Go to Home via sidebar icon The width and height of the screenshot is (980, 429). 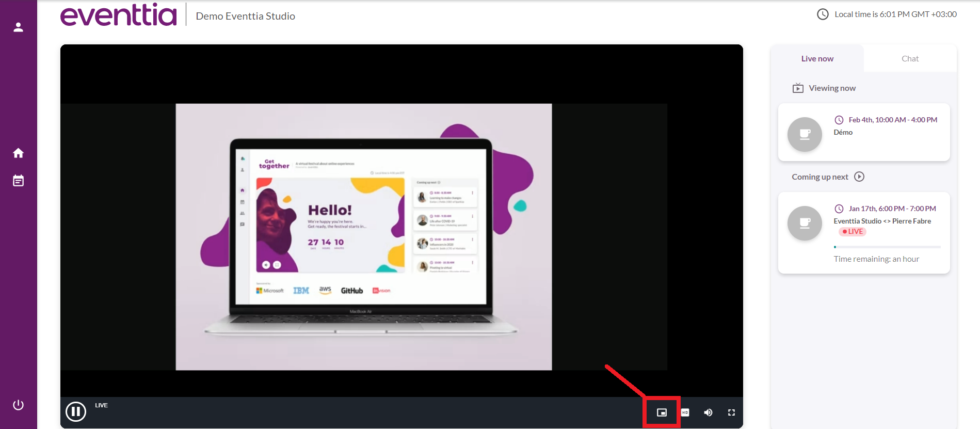click(18, 153)
